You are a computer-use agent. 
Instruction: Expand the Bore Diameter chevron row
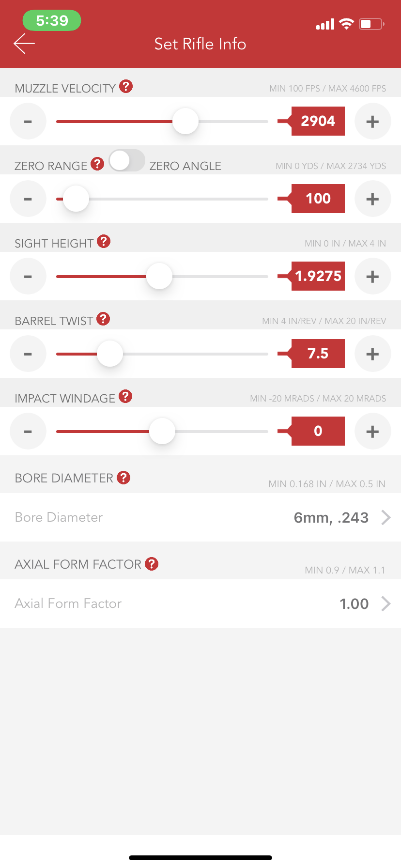200,517
